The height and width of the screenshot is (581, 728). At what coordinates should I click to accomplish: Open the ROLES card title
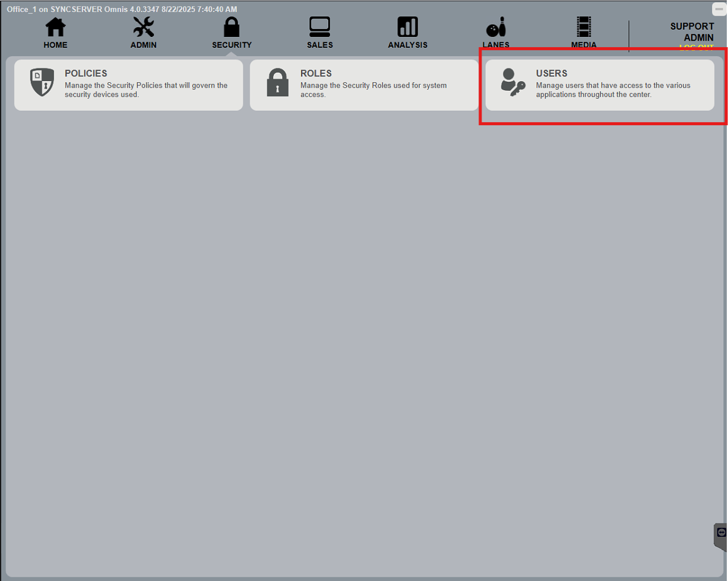click(316, 73)
